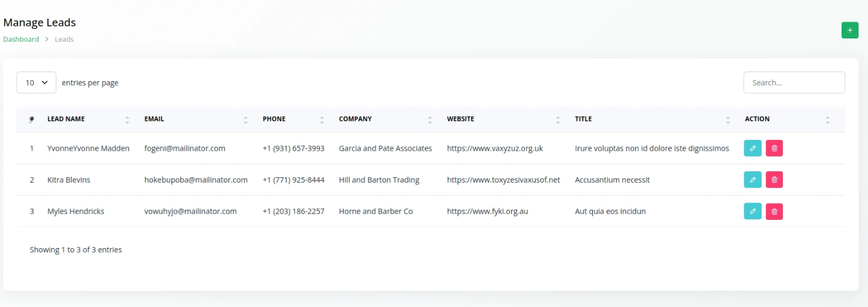Go to Dashboard breadcrumb link
Screen dimensions: 868x307
click(21, 39)
